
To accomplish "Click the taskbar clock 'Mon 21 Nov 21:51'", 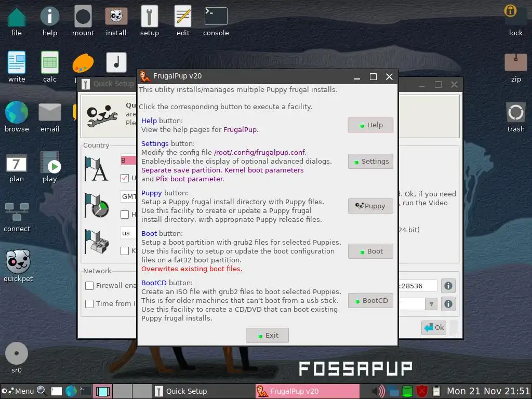I will (488, 391).
